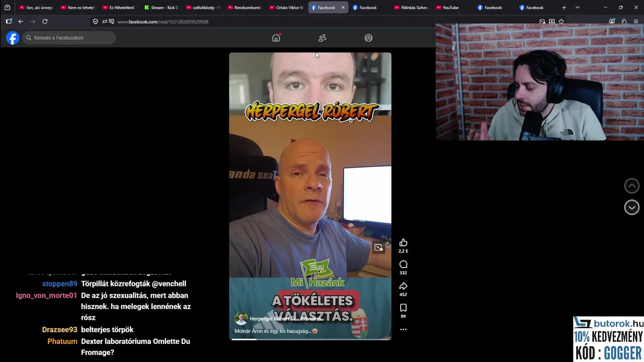Click chat message 'belterjes törpök'
The width and height of the screenshot is (644, 362).
[107, 330]
